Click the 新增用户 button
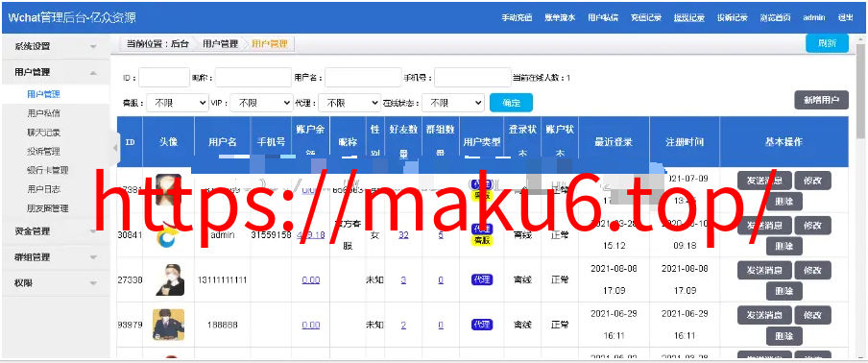This screenshot has width=868, height=363. 822,100
